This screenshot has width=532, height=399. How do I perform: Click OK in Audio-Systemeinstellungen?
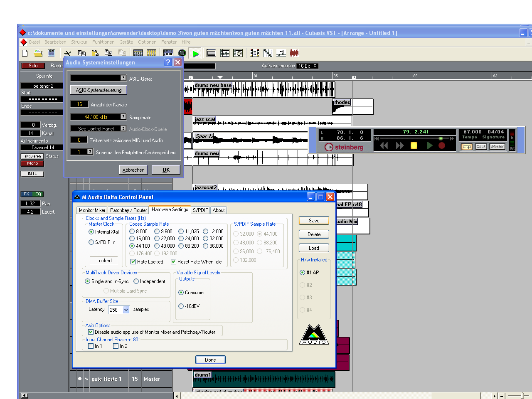(166, 170)
